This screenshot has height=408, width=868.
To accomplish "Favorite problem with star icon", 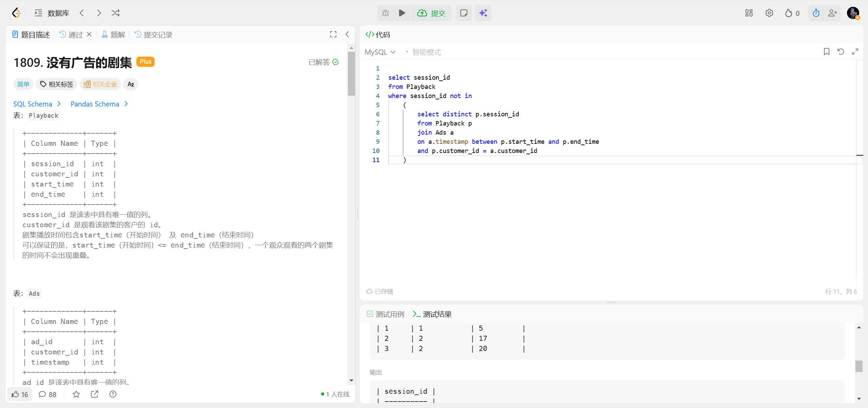I will click(x=76, y=394).
